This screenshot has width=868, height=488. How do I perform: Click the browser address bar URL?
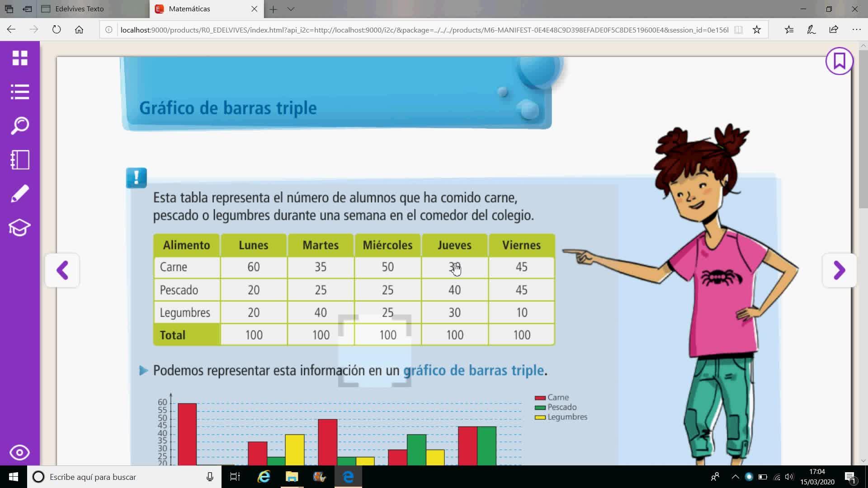click(x=424, y=30)
